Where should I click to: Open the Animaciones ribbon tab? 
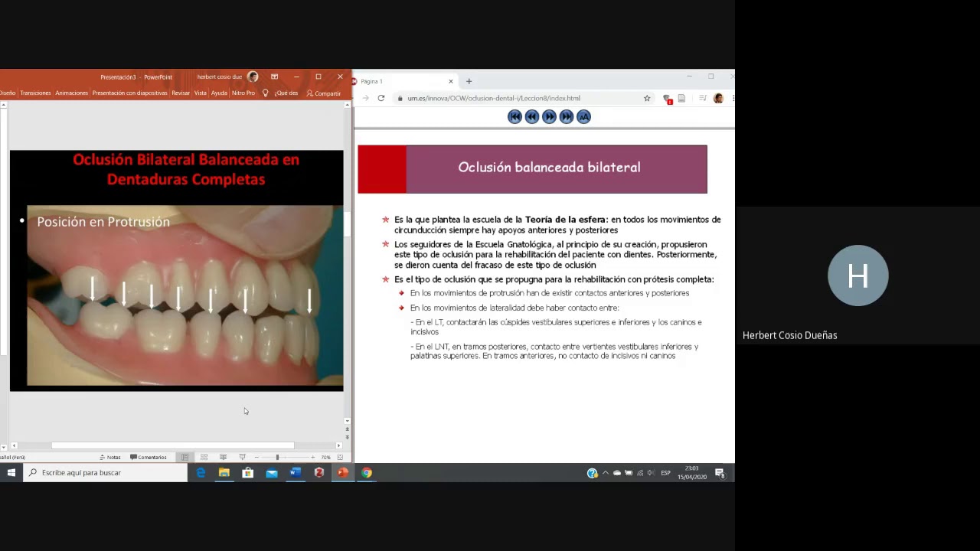(x=72, y=93)
